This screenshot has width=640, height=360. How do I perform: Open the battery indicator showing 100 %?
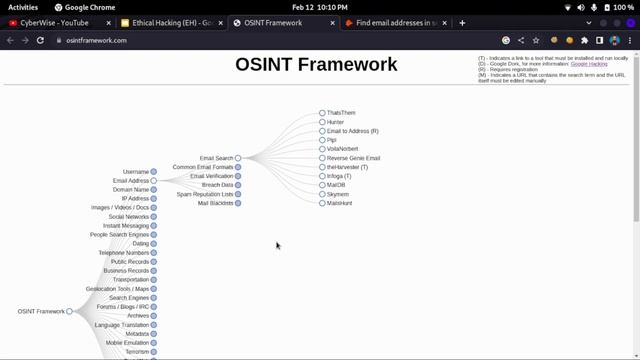[619, 7]
